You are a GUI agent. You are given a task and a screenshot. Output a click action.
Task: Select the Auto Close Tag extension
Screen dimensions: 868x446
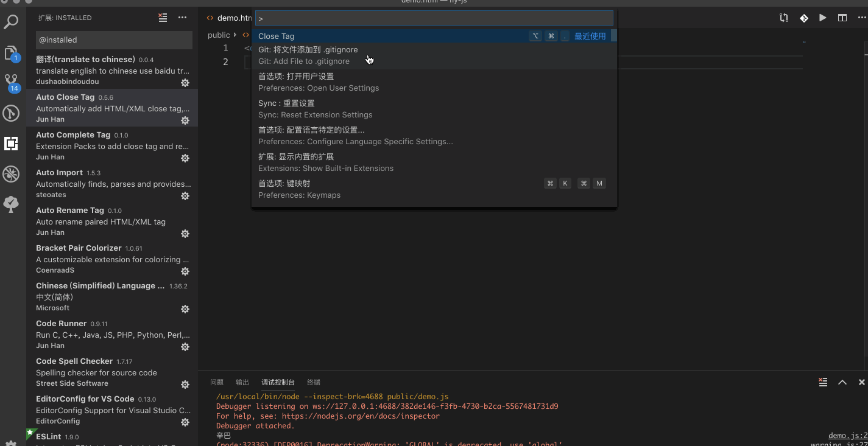pyautogui.click(x=112, y=108)
